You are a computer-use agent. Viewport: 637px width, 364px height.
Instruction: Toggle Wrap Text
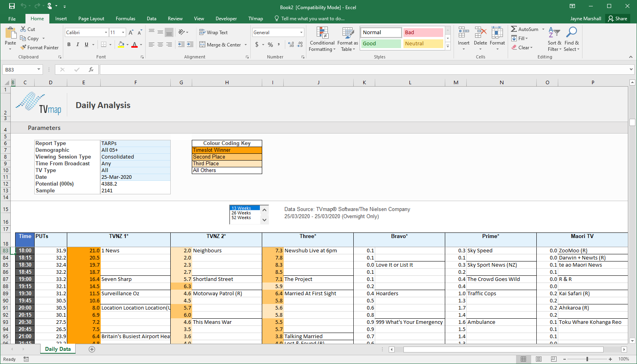tap(213, 32)
